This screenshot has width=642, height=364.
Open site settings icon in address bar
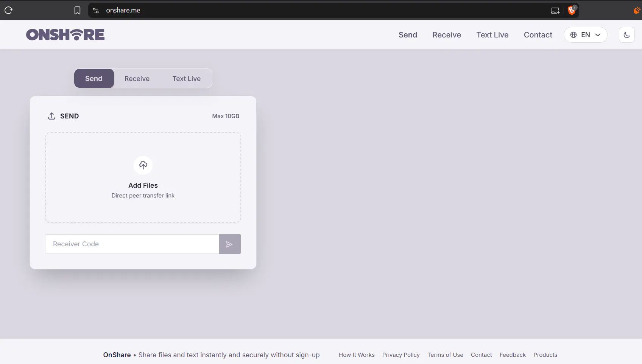[96, 11]
